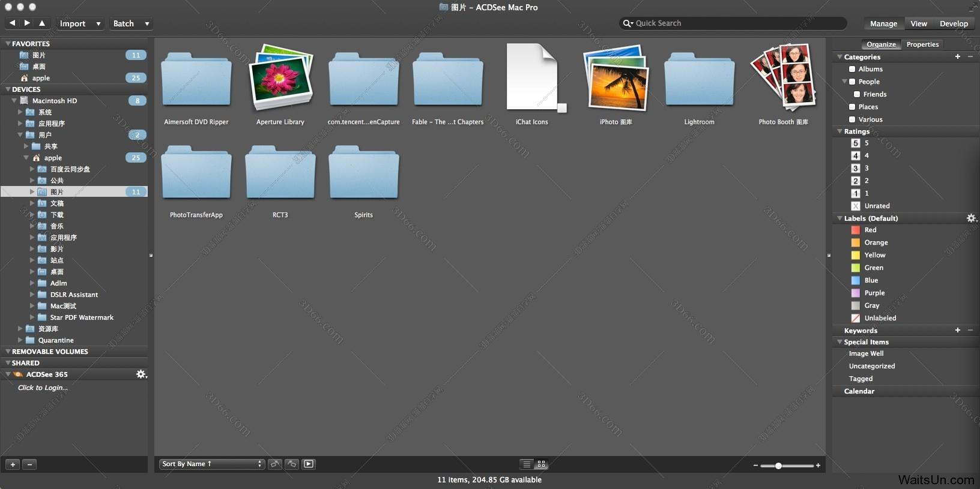Click the rotate left icon in bottom toolbar
The height and width of the screenshot is (489, 980).
[x=275, y=464]
